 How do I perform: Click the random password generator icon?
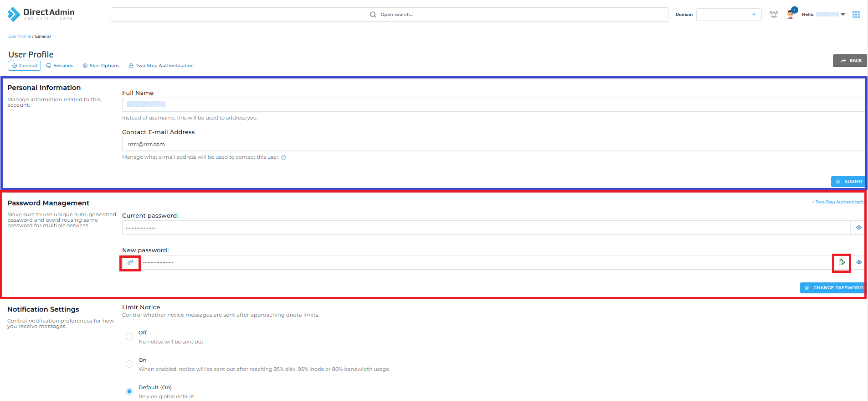click(x=130, y=262)
